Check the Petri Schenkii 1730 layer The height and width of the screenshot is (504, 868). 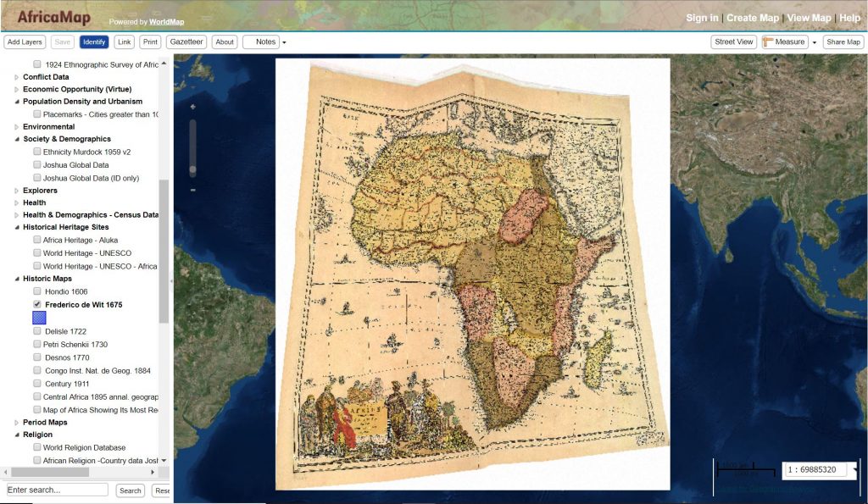(37, 344)
